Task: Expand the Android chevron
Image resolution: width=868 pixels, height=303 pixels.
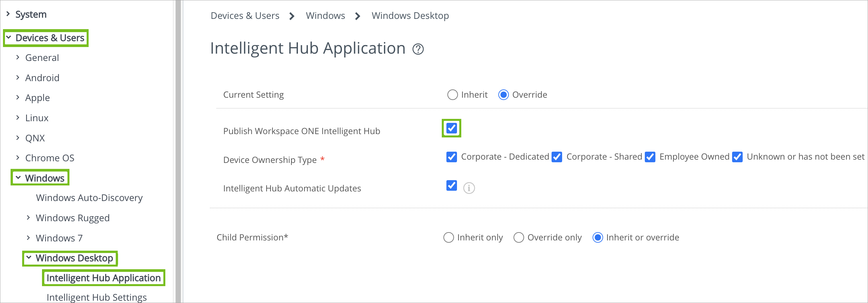Action: 18,77
